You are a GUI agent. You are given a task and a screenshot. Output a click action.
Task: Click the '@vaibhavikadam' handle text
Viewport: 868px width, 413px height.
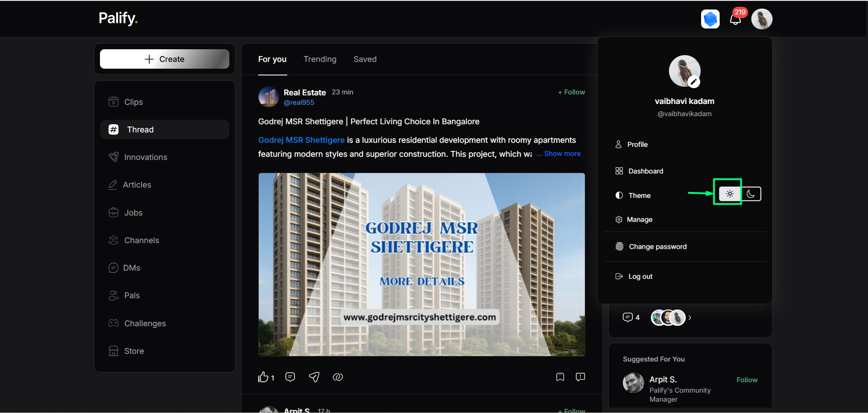(x=684, y=114)
